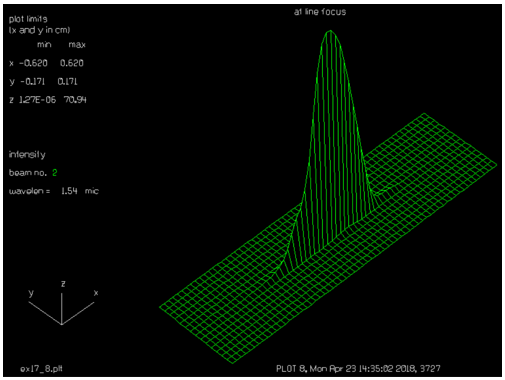
Task: Click the 'intensity' label
Action: pos(27,155)
